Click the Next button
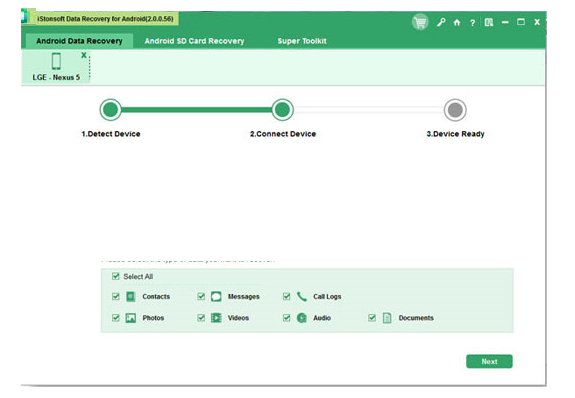 point(489,361)
